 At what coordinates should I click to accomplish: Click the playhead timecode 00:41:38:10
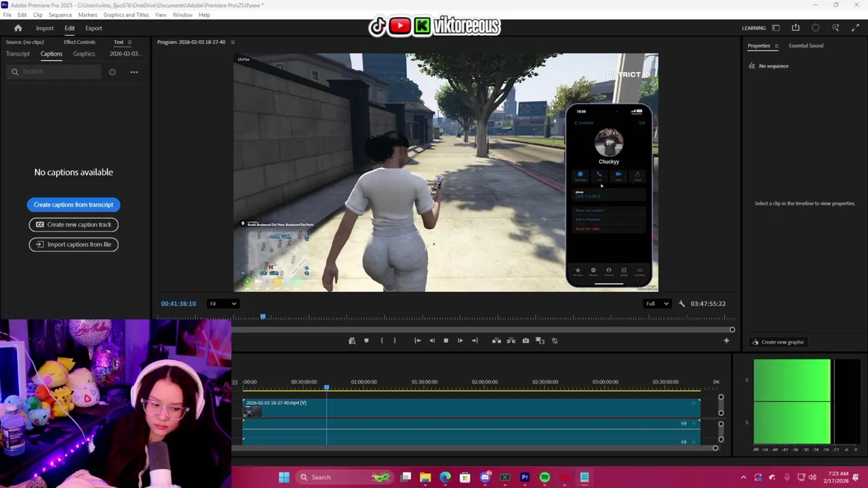pos(178,304)
